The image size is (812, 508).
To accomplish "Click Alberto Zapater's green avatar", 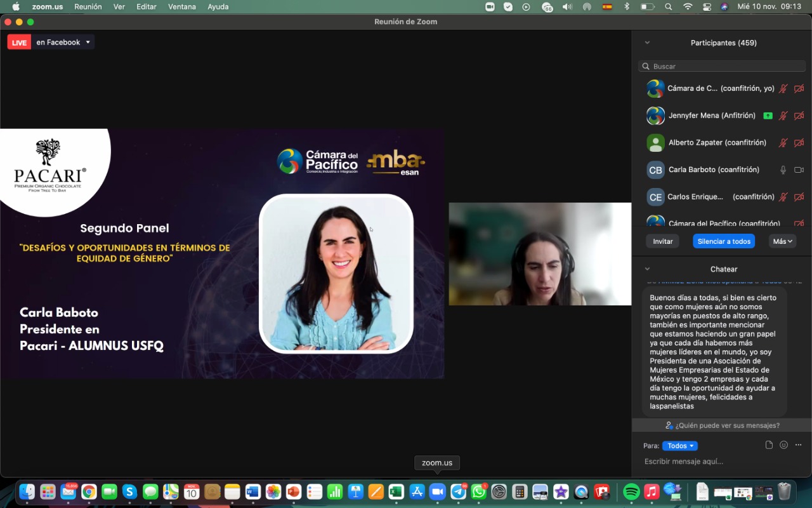I will [655, 143].
